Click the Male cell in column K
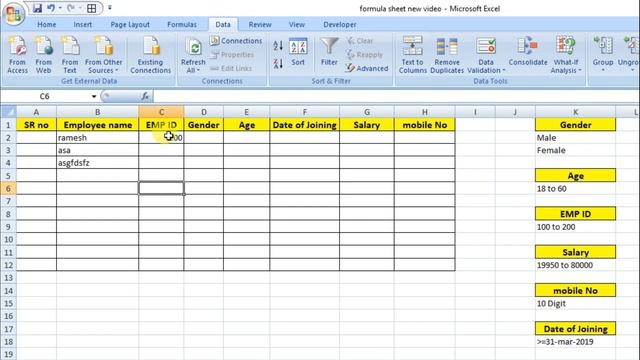The image size is (640, 360). 576,138
